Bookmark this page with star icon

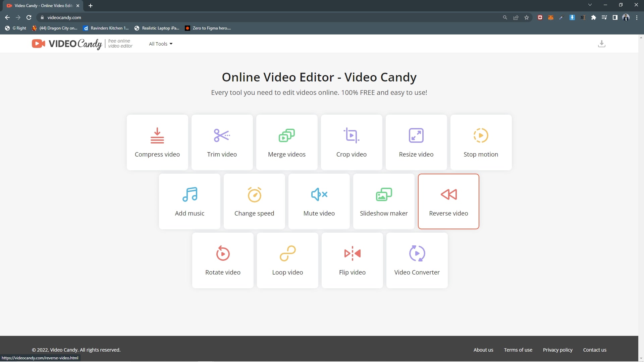[527, 17]
